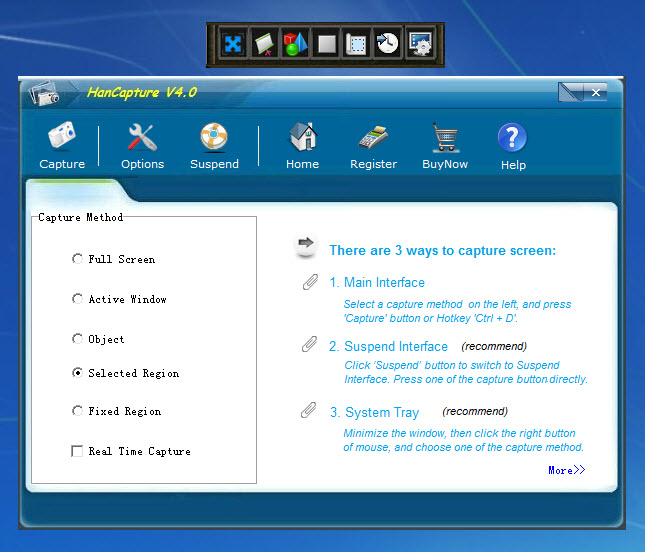Switch to Suspend interface via lifebuoy icon
The height and width of the screenshot is (552, 645).
pos(214,146)
